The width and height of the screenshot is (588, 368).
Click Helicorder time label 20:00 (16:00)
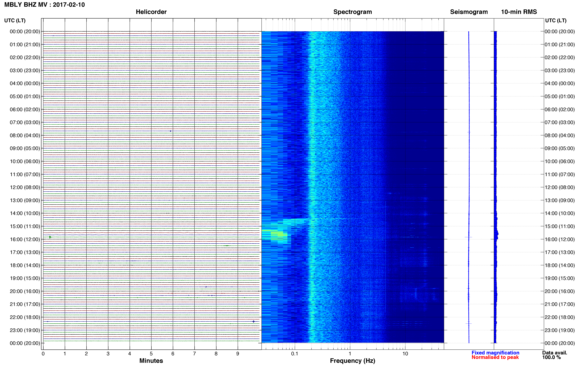25,291
